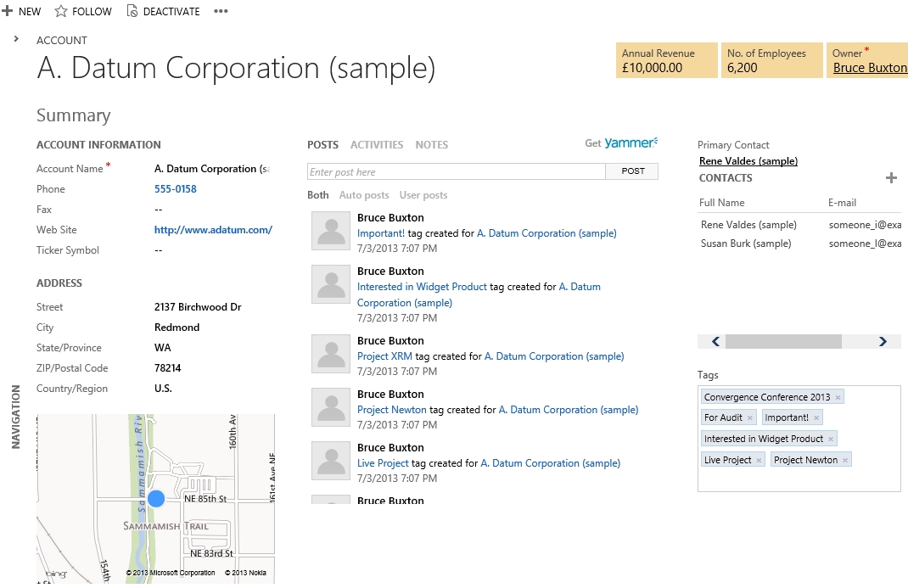Viewport: 908px width, 588px height.
Task: Add a contact with the plus icon
Action: pyautogui.click(x=891, y=178)
